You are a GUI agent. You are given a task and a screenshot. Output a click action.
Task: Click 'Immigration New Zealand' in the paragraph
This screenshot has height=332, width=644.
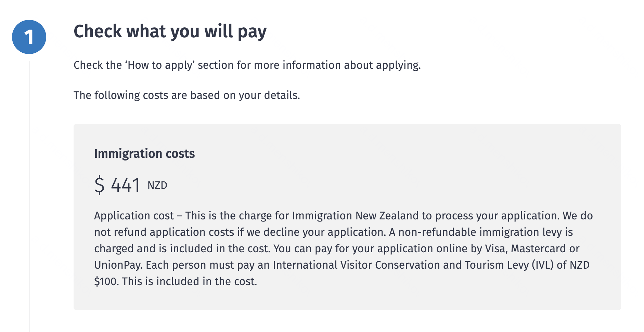(x=355, y=216)
